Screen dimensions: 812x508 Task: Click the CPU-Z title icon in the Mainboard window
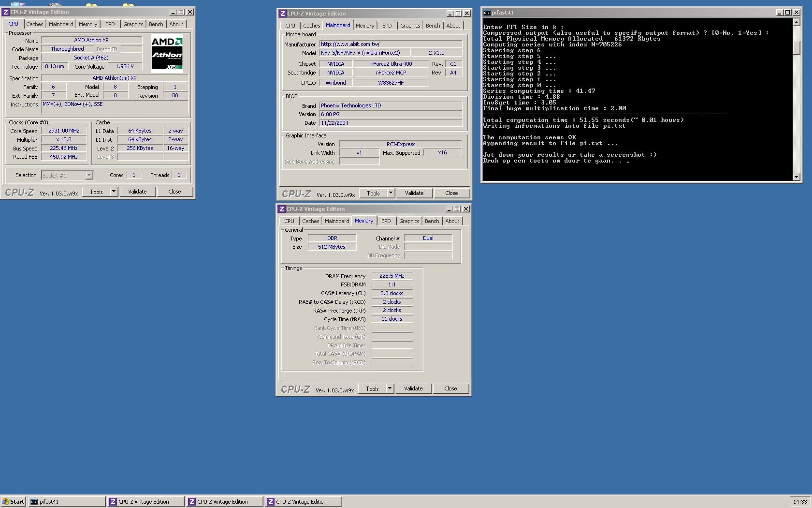click(x=282, y=14)
